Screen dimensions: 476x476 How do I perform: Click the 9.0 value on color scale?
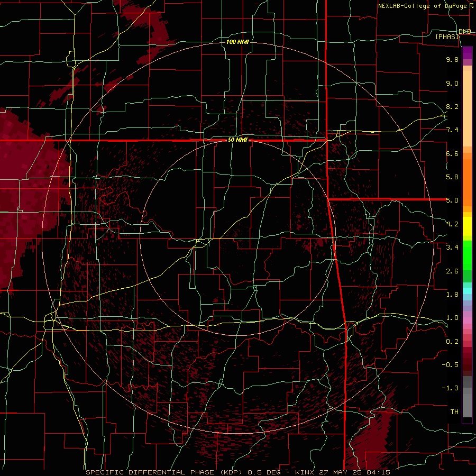452,83
